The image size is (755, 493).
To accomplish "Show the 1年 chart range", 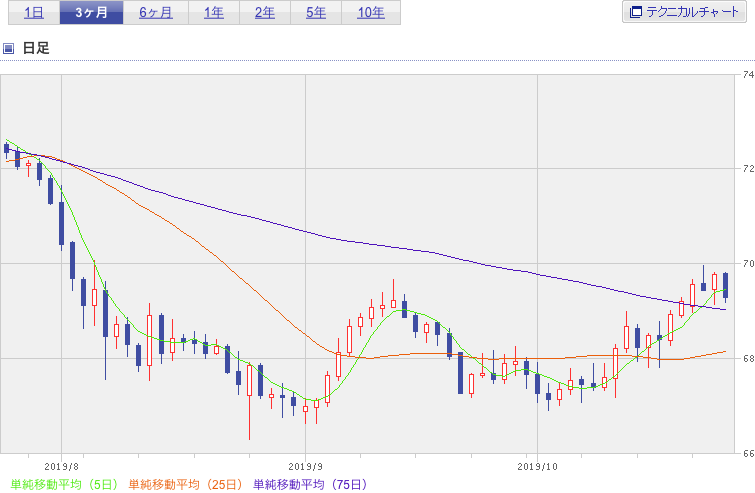I will [x=214, y=13].
